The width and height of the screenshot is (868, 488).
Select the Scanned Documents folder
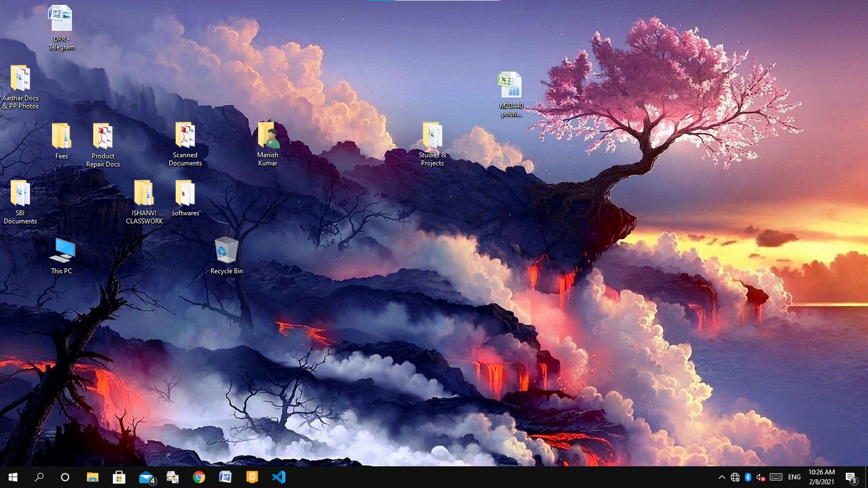[x=185, y=144]
